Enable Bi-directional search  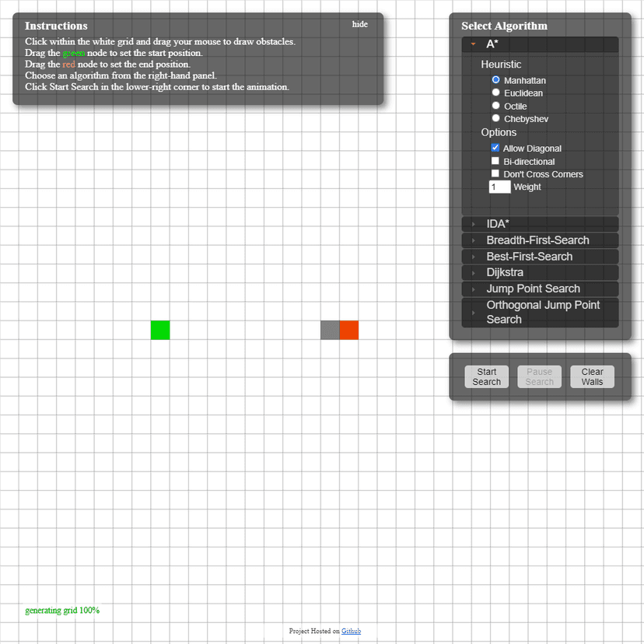pos(495,161)
